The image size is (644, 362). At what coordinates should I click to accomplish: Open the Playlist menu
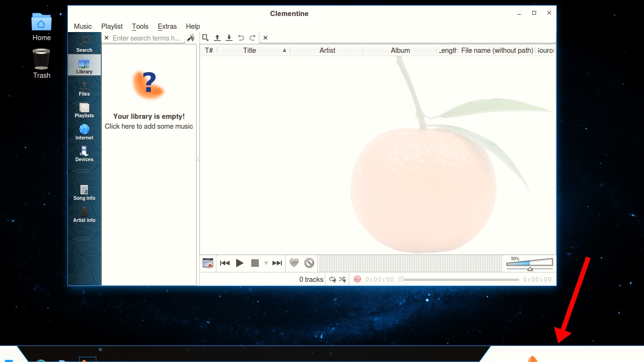[x=112, y=26]
